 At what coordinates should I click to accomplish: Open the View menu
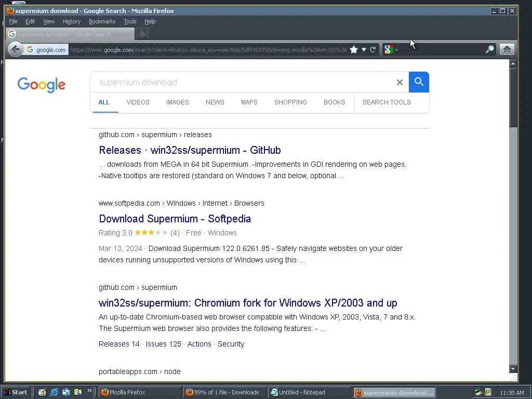49,21
